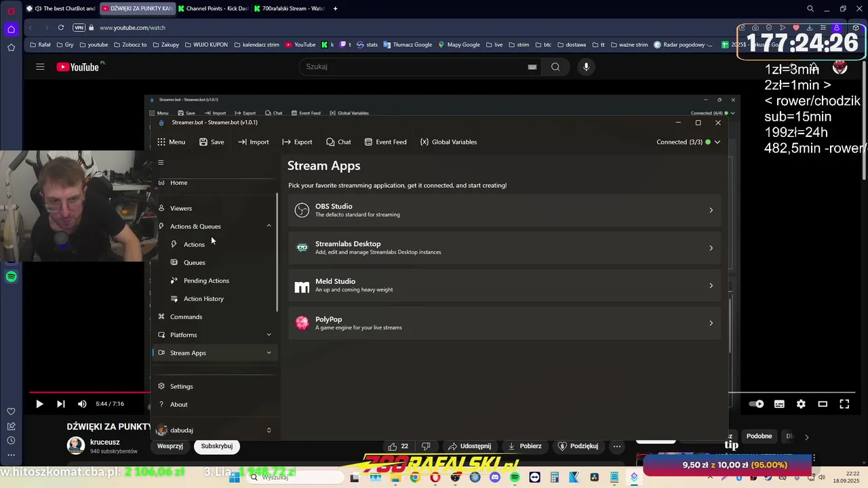Toggle YouTube autoplay switch
The image size is (868, 488).
757,404
